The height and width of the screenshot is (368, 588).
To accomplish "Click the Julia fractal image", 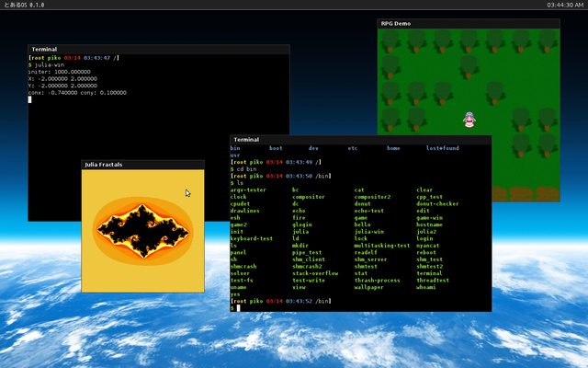I will tap(143, 231).
